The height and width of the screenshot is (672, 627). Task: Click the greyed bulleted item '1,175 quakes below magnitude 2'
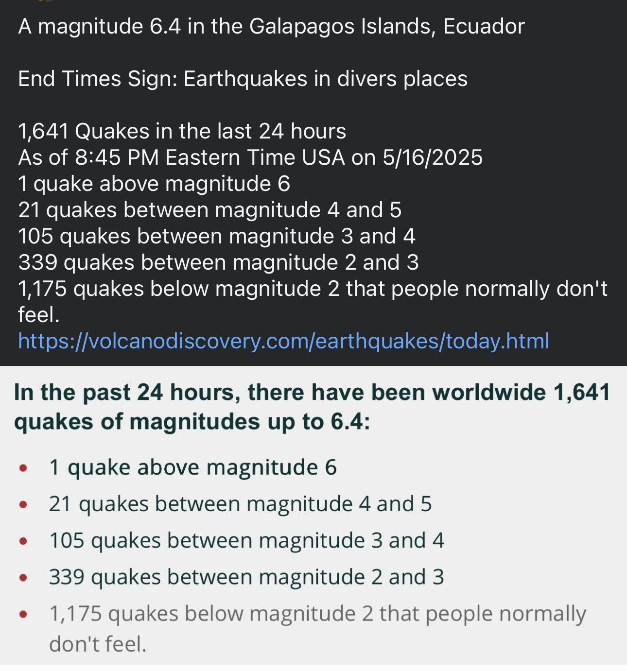point(317,614)
